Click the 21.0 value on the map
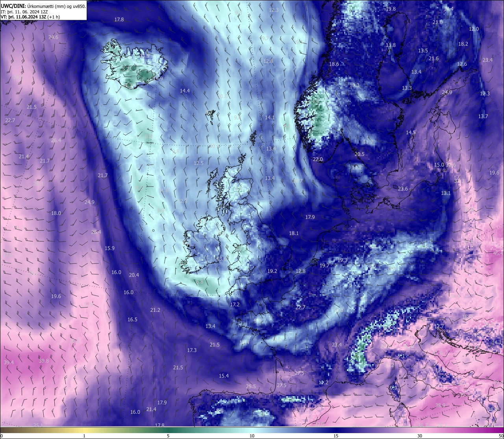Image resolution: width=504 pixels, height=439 pixels. (437, 22)
